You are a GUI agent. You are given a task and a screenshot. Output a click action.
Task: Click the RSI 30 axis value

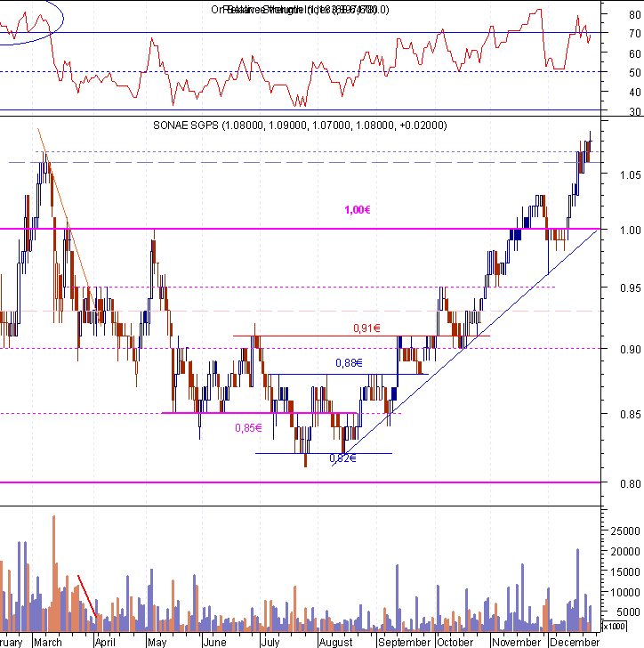(635, 111)
